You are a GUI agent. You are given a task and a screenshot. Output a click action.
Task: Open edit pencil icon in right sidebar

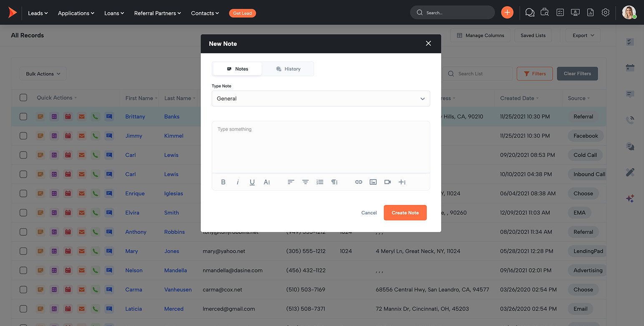(x=630, y=172)
